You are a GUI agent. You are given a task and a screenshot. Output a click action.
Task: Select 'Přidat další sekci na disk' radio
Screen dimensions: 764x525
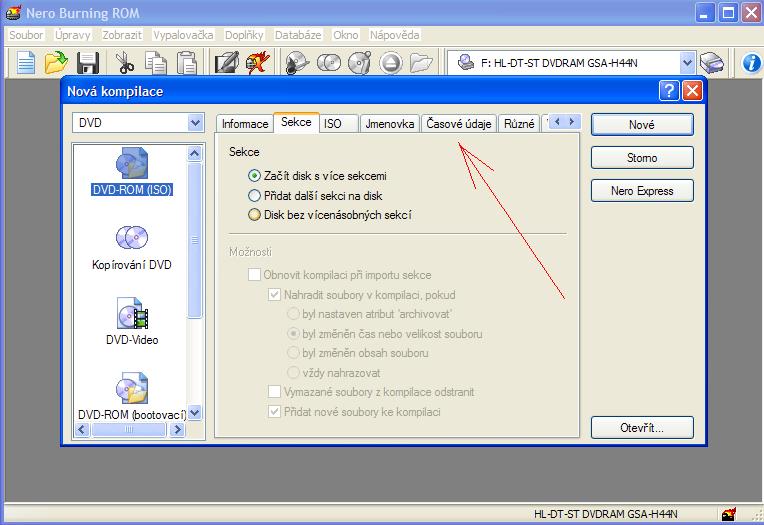click(x=254, y=195)
